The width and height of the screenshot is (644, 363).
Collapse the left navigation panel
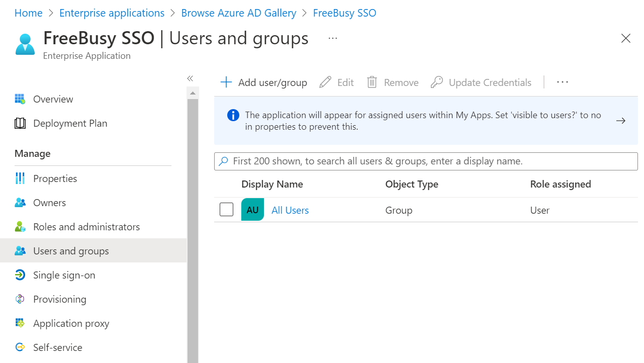pos(190,78)
